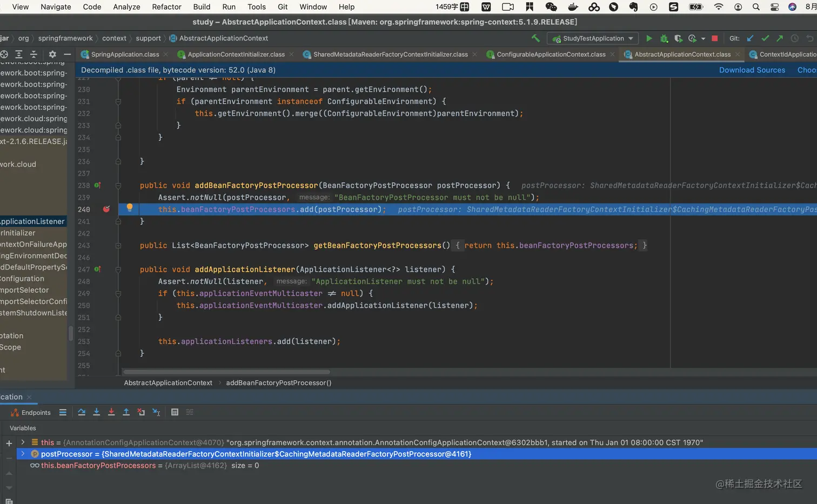Image resolution: width=817 pixels, height=504 pixels.
Task: Open the Analyze menu
Action: tap(126, 7)
